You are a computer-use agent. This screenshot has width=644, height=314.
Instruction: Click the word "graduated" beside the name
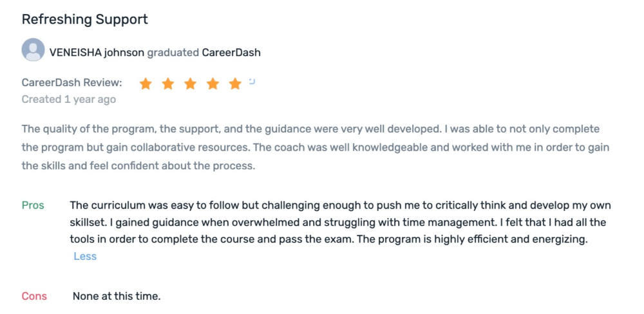(x=173, y=53)
